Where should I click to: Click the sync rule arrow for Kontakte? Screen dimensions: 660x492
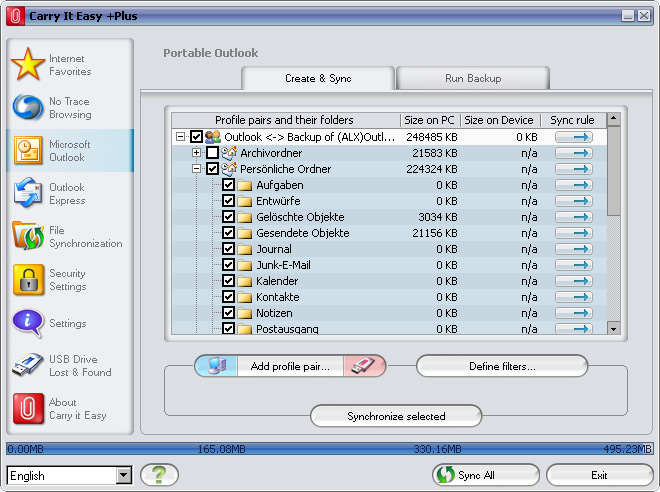(574, 297)
